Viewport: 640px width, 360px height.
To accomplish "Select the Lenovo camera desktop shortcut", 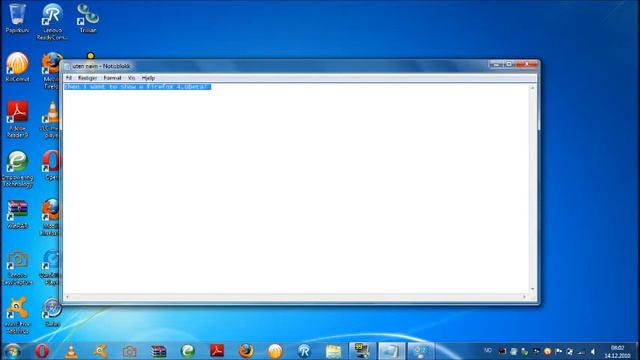I will click(x=17, y=268).
